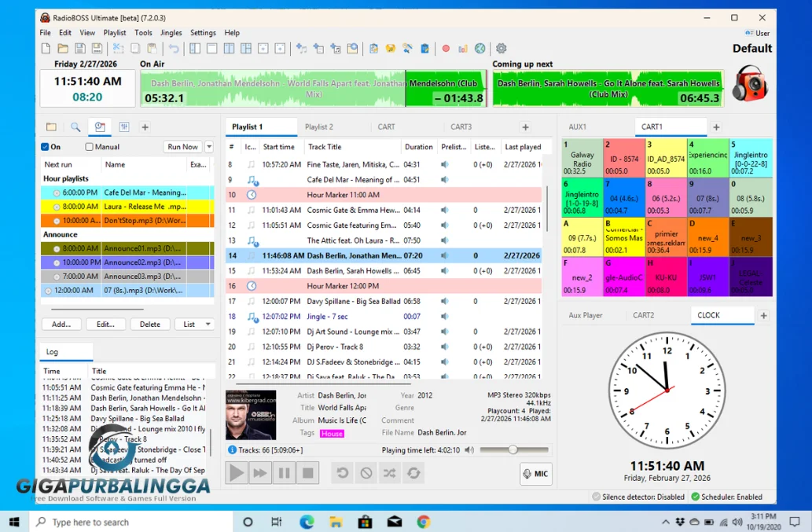Switch to the CART2 tab
Screen dimensions: 812x532
644,315
